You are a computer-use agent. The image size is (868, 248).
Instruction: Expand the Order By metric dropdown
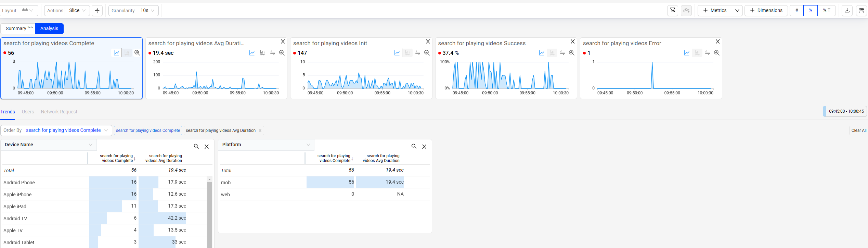pos(67,131)
